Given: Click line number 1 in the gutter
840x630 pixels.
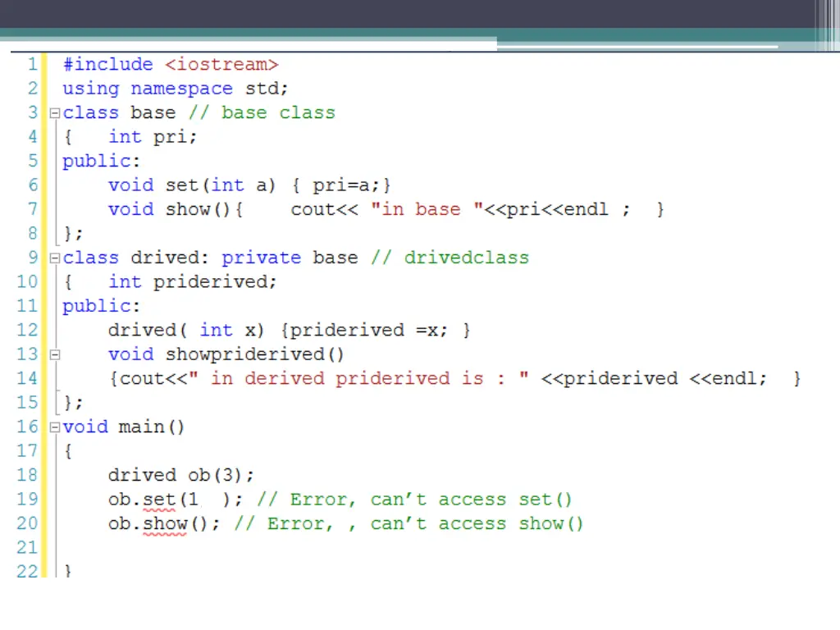Looking at the screenshot, I should (x=31, y=65).
